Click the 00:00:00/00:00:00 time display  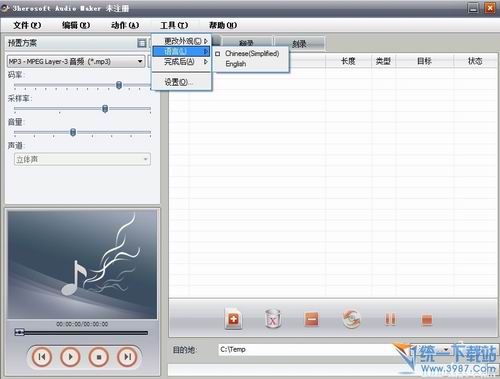click(x=82, y=324)
